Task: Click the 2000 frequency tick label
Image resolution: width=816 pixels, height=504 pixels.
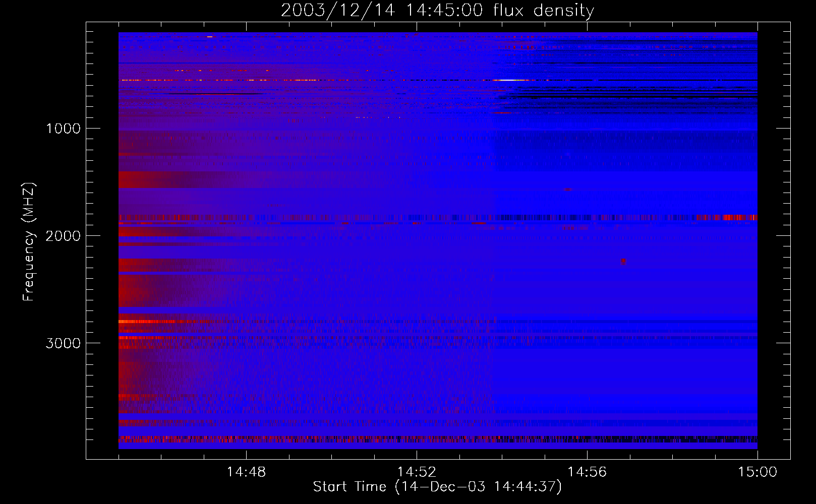Action: click(63, 236)
